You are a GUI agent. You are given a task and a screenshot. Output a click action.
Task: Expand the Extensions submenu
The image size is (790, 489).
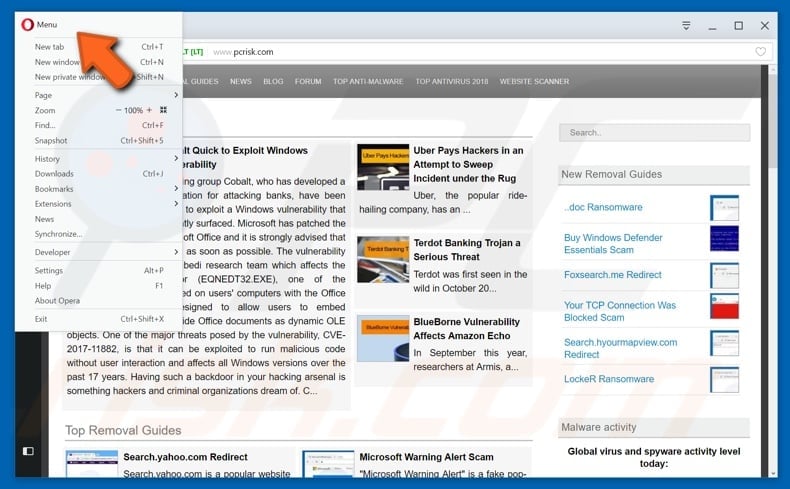click(104, 204)
